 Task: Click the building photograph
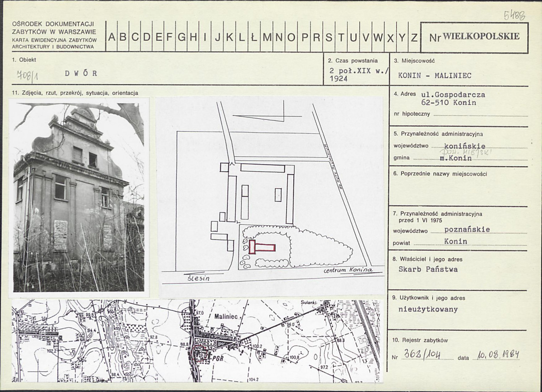(x=79, y=197)
